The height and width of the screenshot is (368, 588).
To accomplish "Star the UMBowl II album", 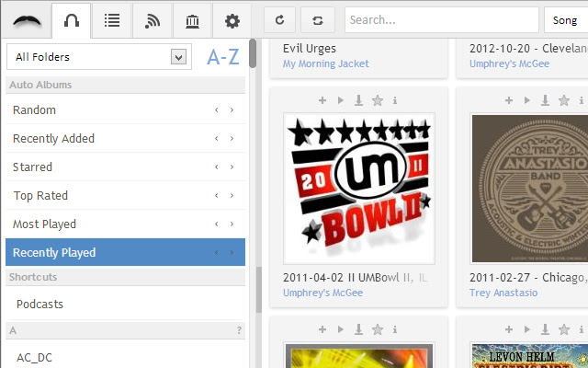I will coord(378,100).
